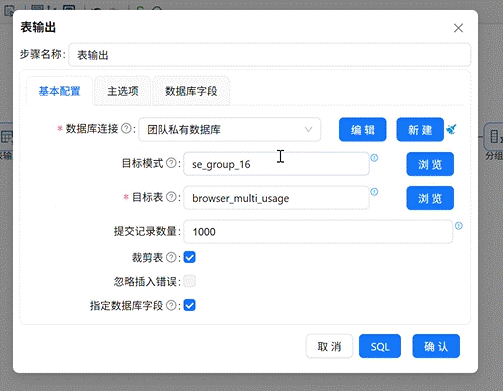
Task: Focus the 目标模式 field se_group_16
Action: pyautogui.click(x=276, y=164)
